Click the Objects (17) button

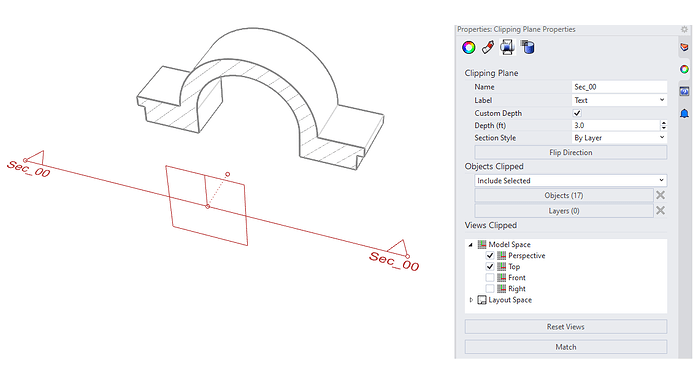pyautogui.click(x=564, y=195)
